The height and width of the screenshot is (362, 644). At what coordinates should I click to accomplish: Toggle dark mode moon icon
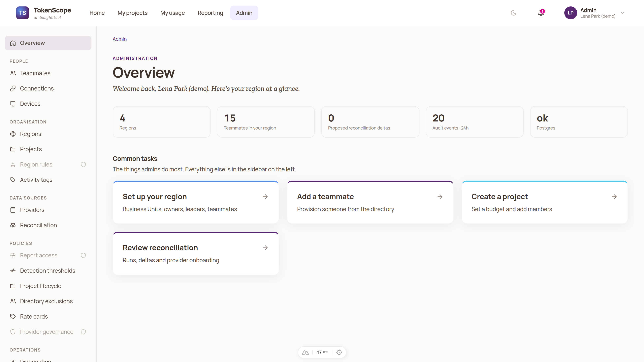(514, 13)
